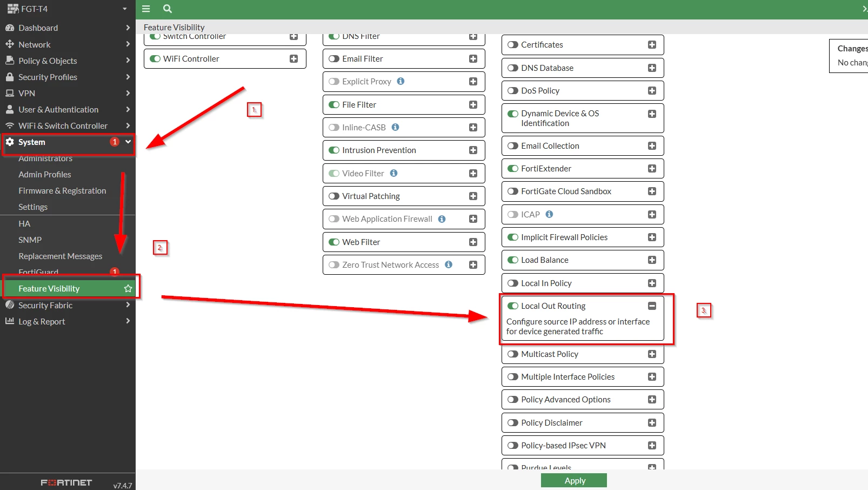868x490 pixels.
Task: Open Policy & Objects menu
Action: pyautogui.click(x=68, y=61)
